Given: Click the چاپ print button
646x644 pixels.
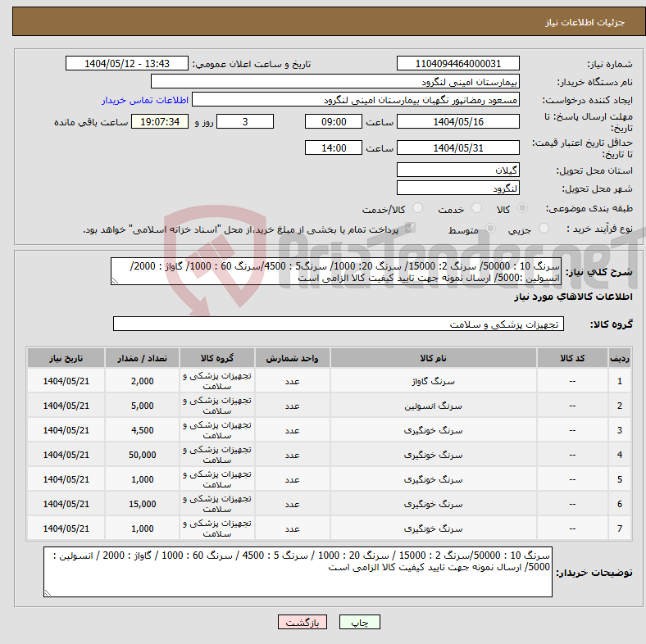Looking at the screenshot, I should tap(360, 622).
